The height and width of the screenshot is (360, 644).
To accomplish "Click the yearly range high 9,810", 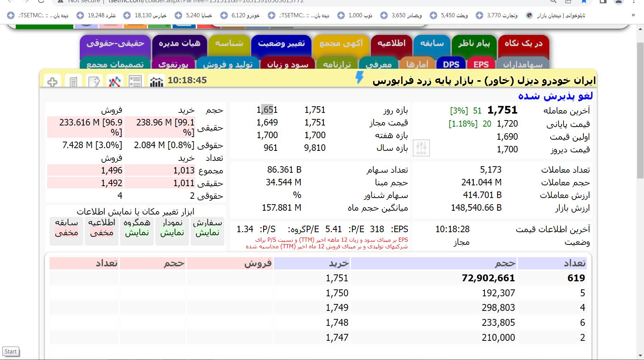I will tap(315, 148).
